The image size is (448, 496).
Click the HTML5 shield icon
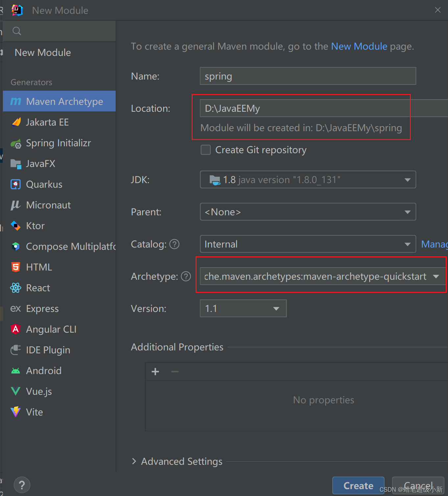[16, 267]
